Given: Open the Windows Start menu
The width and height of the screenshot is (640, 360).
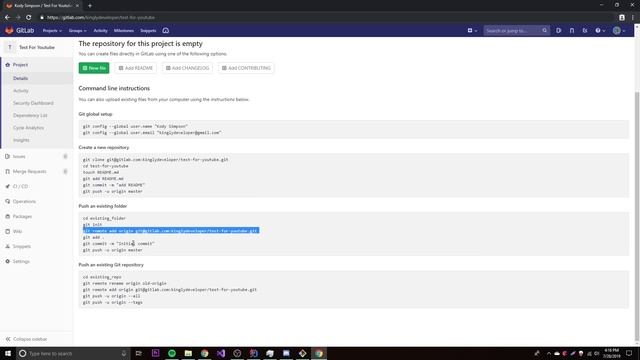Looking at the screenshot, I should click(8, 353).
